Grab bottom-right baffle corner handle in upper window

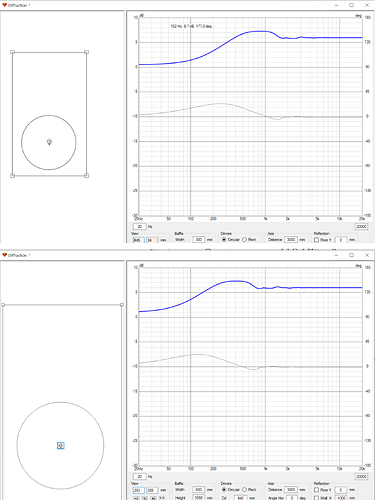[x=86, y=175]
